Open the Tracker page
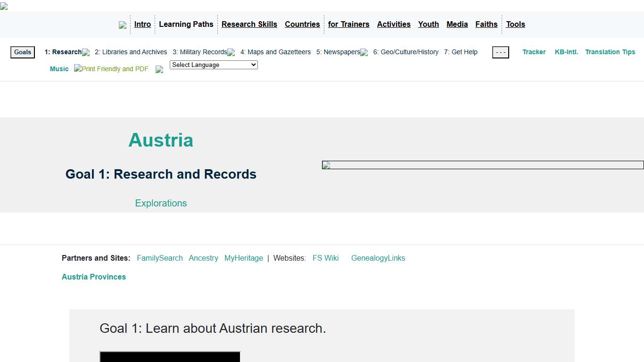 [x=534, y=52]
